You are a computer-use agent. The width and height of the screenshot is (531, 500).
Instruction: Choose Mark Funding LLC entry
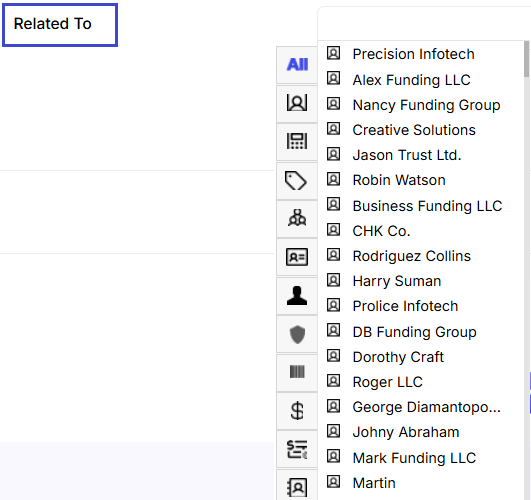click(414, 458)
